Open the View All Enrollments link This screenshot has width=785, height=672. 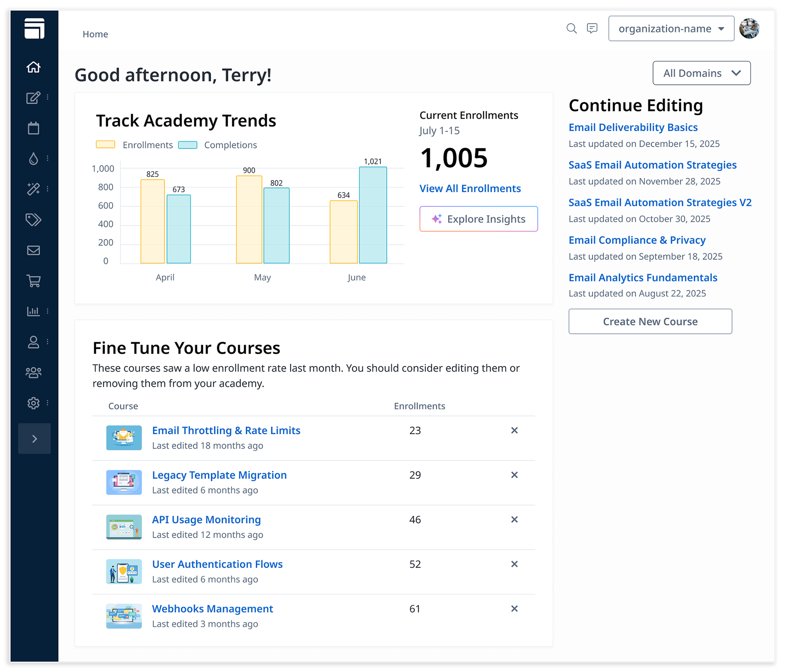470,188
